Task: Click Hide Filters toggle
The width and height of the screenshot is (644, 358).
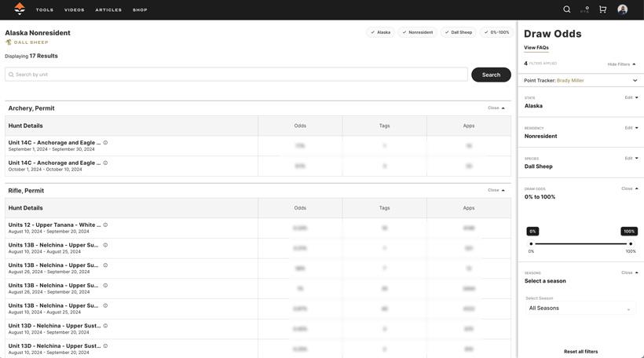Action: pos(621,64)
